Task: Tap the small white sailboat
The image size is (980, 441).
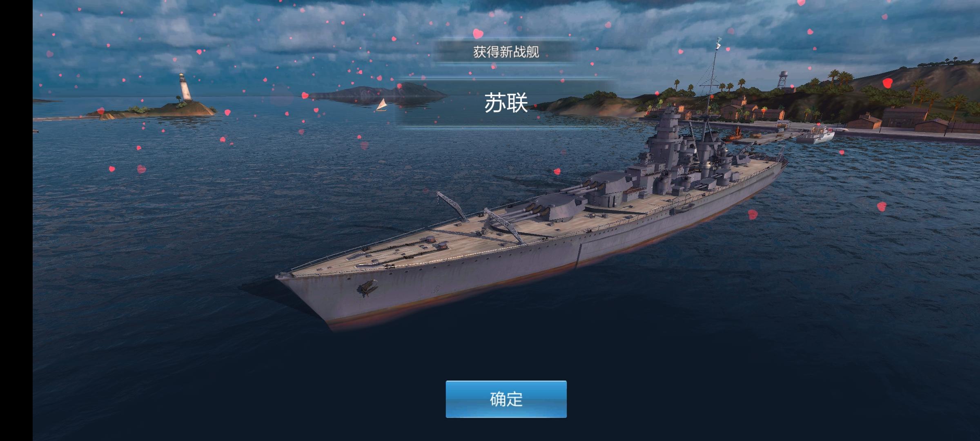Action: point(382,105)
